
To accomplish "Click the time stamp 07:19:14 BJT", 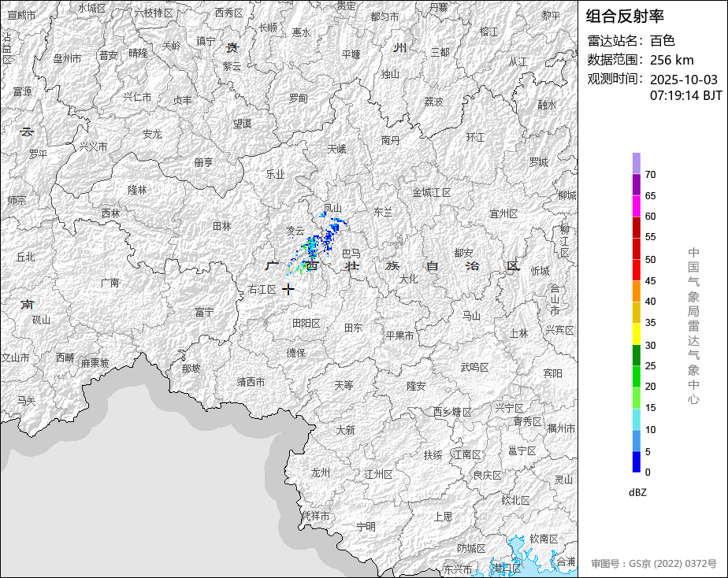I will tap(685, 95).
